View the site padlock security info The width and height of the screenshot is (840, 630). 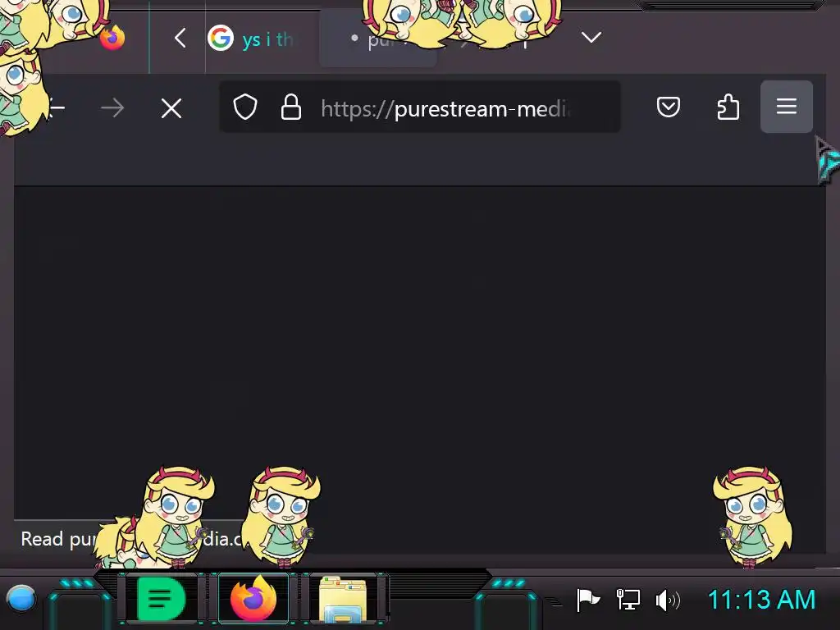pos(291,107)
